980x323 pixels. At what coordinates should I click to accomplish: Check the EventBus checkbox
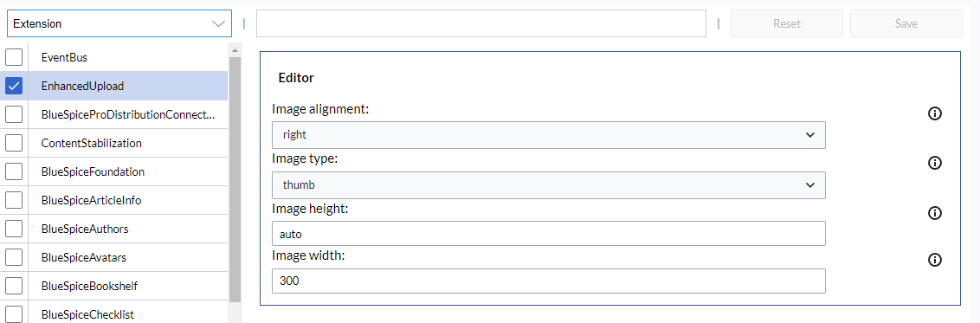pos(14,57)
